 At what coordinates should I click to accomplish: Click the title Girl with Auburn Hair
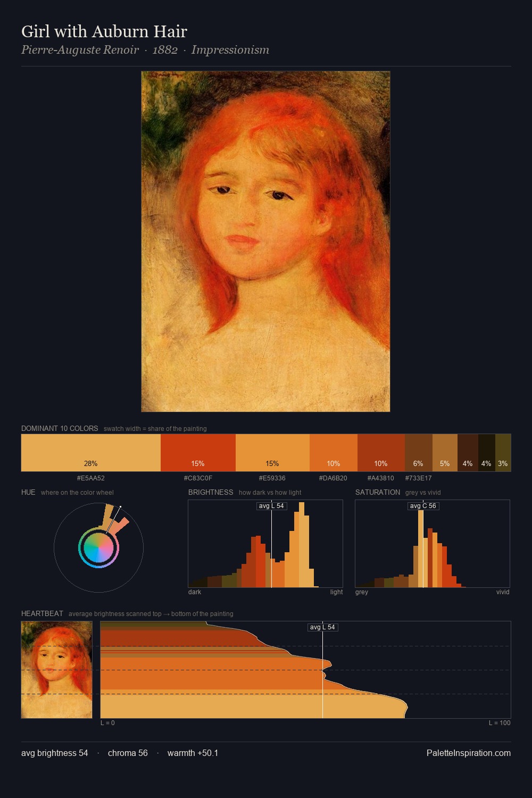tap(104, 31)
